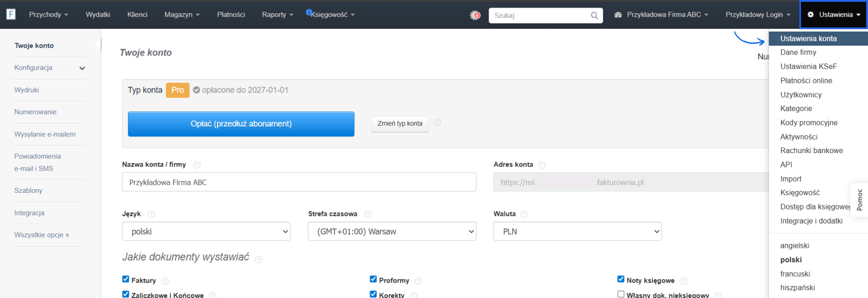This screenshot has width=868, height=298.
Task: Open the Waluta dropdown showing PLN
Action: [577, 231]
